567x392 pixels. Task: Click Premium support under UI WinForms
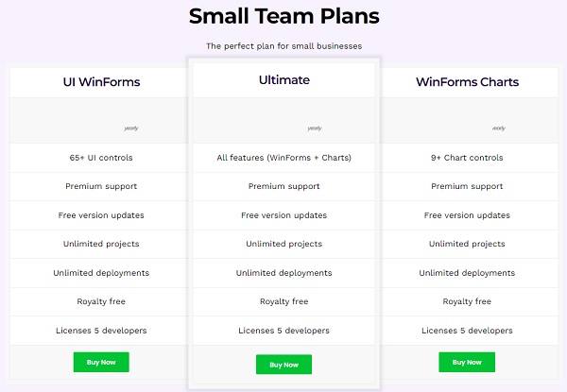point(101,186)
